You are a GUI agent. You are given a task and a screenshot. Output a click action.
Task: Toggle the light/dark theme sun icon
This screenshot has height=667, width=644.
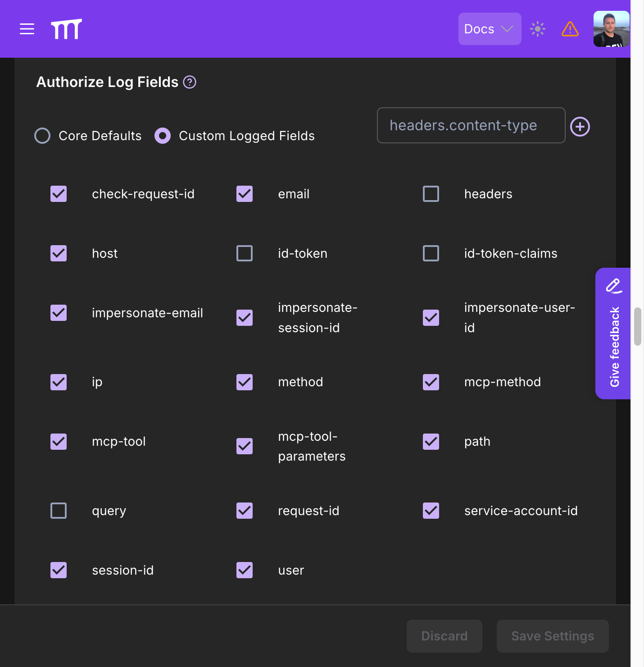(538, 29)
